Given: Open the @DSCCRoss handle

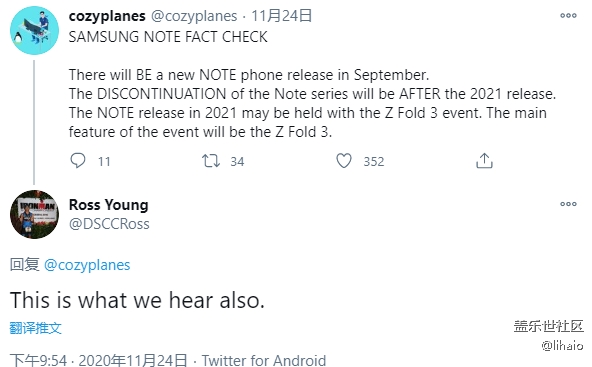Looking at the screenshot, I should point(109,224).
